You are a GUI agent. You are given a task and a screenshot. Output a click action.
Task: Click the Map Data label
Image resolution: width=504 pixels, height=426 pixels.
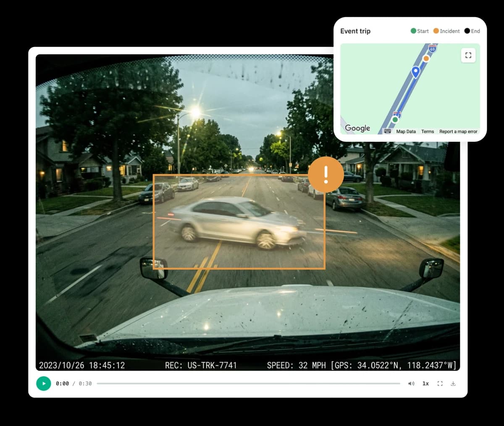[x=406, y=131]
